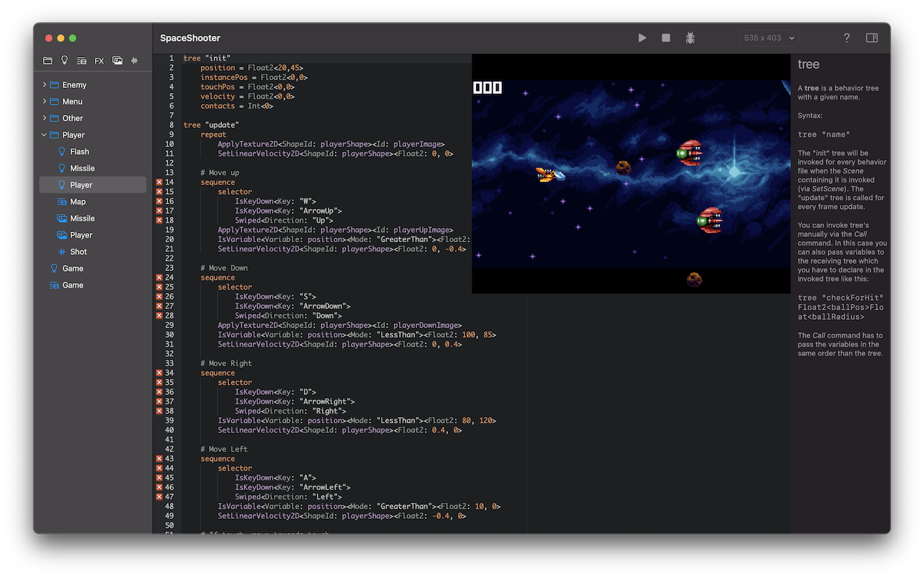This screenshot has height=578, width=924.
Task: Stop the game with the stop button
Action: coord(666,38)
